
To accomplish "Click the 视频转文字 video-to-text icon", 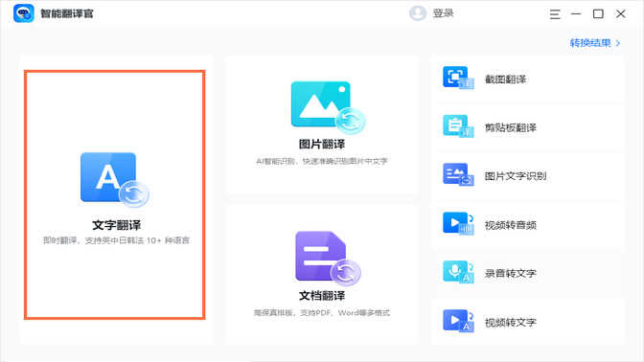I will tap(458, 321).
